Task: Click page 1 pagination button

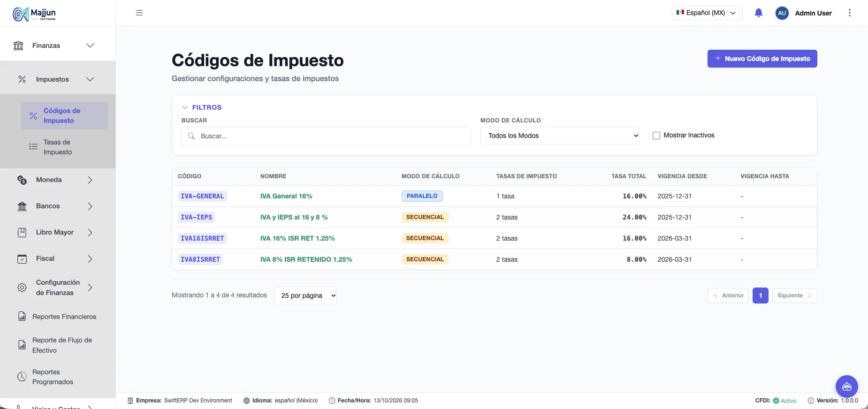Action: coord(761,295)
